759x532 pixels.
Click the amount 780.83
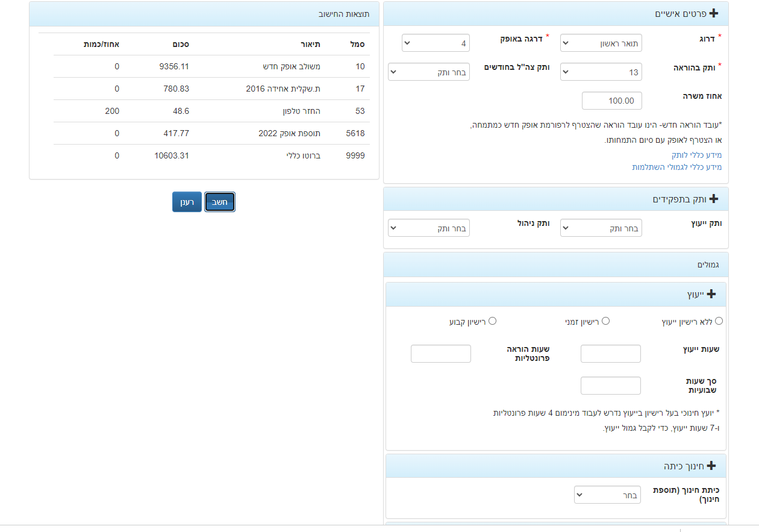point(176,89)
